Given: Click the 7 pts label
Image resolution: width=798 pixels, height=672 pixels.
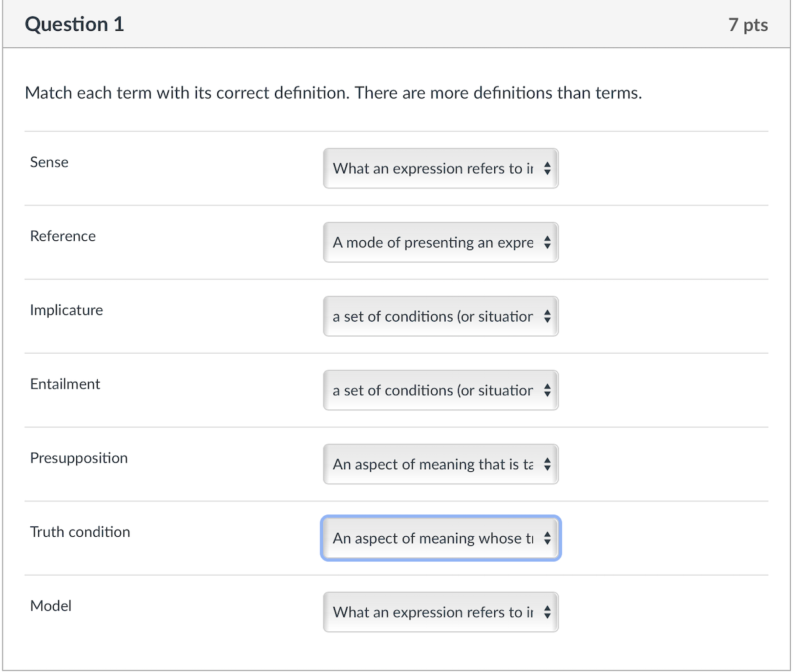Looking at the screenshot, I should point(748,25).
